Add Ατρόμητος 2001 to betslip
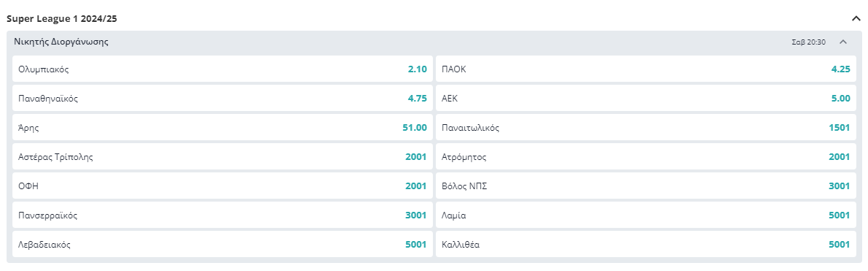The image size is (868, 271). click(x=645, y=156)
